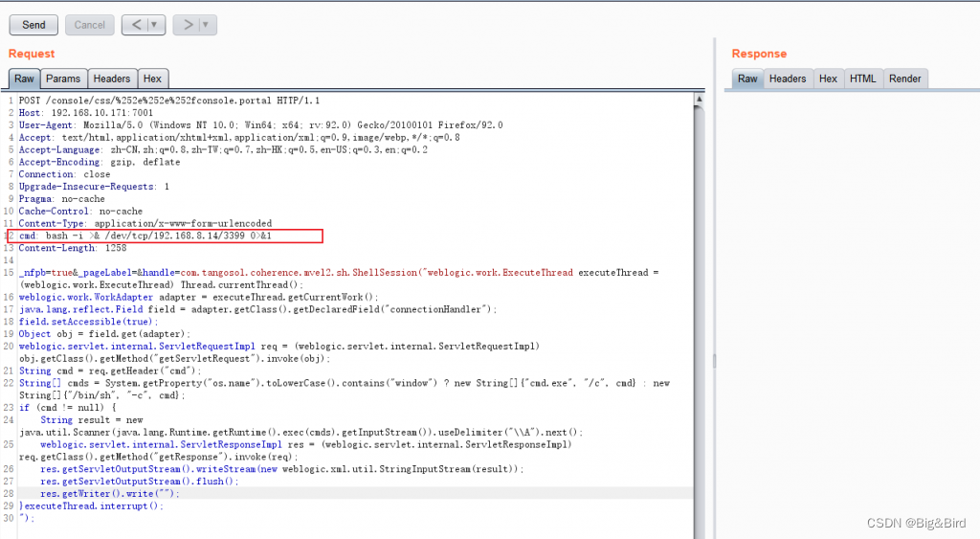The width and height of the screenshot is (980, 539).
Task: Go forward with the next-request arrow
Action: coord(187,25)
